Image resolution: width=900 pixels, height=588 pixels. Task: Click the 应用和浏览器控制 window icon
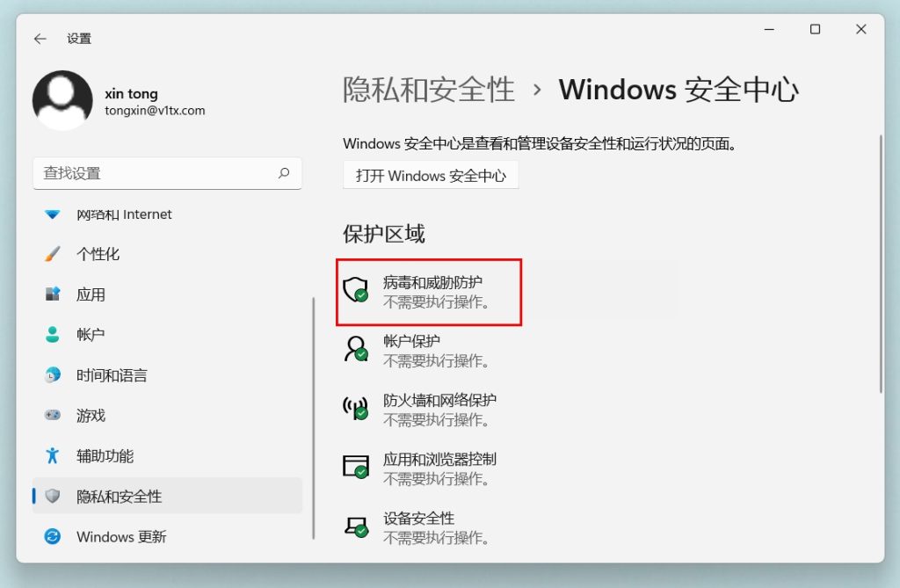click(x=355, y=466)
